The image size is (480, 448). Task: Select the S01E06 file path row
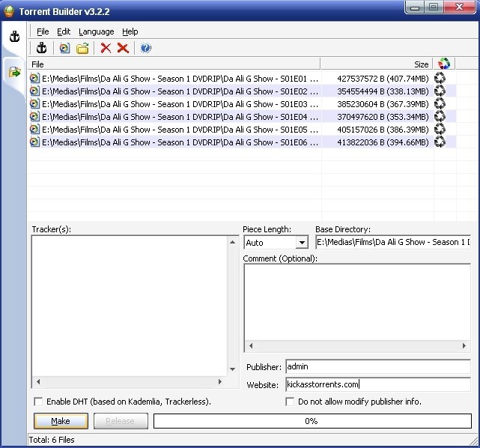pyautogui.click(x=180, y=142)
